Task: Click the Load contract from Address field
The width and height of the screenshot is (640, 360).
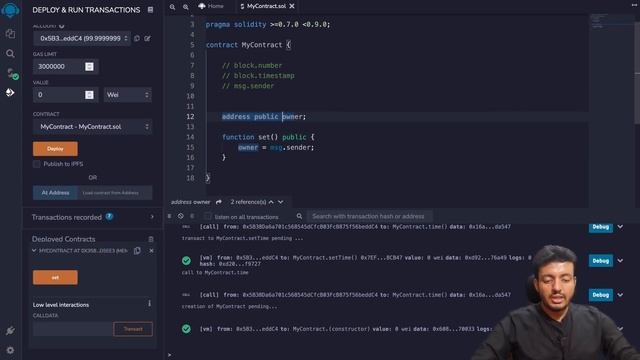Action: coord(115,193)
